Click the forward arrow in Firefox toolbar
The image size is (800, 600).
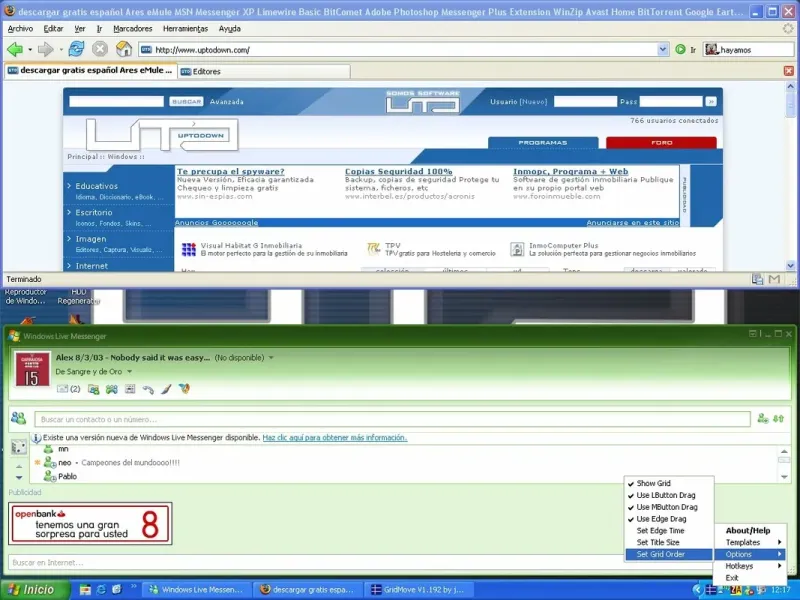tap(45, 49)
